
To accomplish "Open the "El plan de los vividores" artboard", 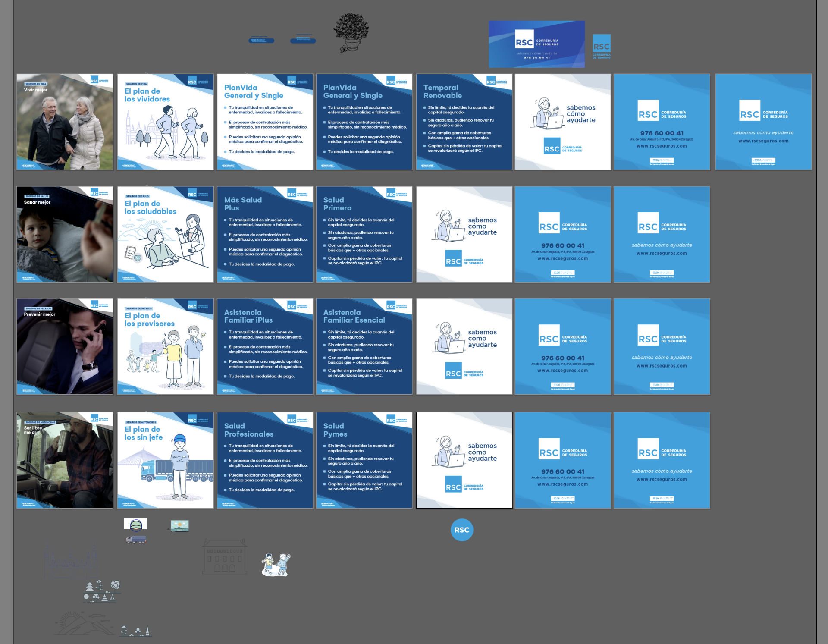I will click(x=166, y=122).
